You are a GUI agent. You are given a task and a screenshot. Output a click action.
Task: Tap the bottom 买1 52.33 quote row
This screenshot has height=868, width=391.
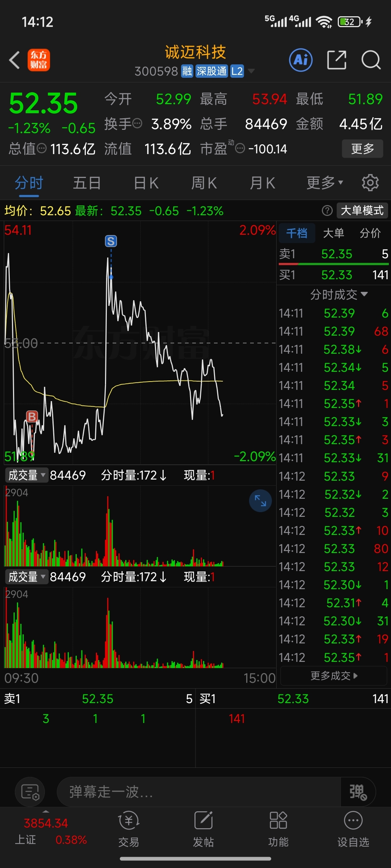(x=294, y=699)
